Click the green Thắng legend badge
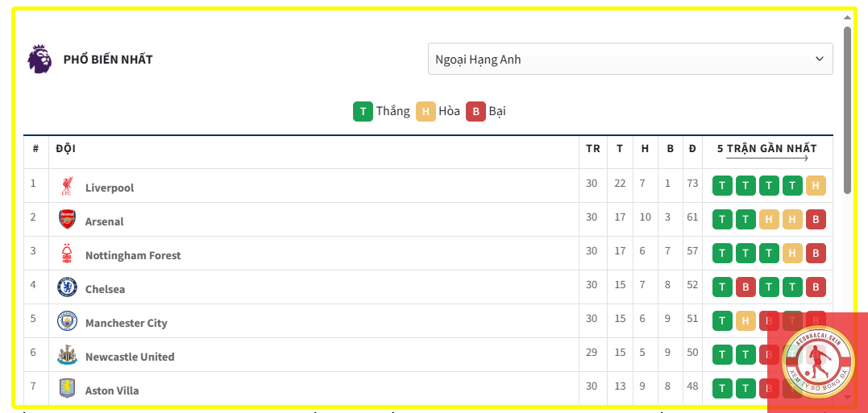This screenshot has height=413, width=868. [x=363, y=111]
